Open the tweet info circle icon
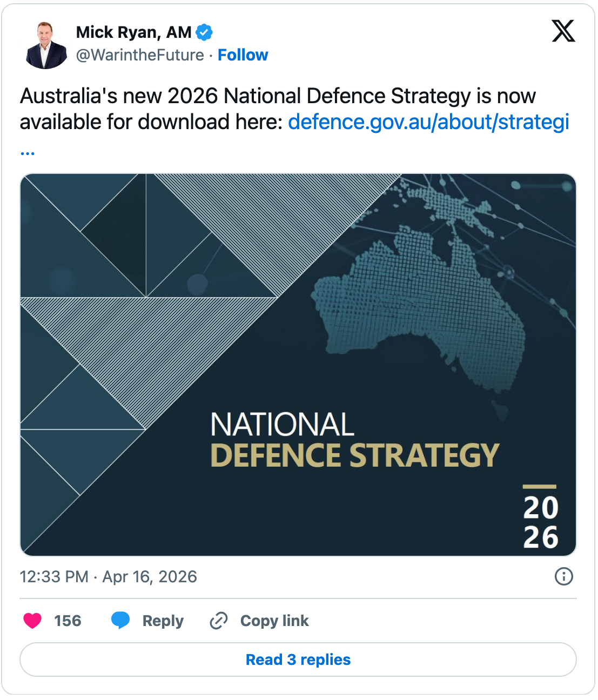Image resolution: width=598 pixels, height=700 pixels. (x=563, y=576)
